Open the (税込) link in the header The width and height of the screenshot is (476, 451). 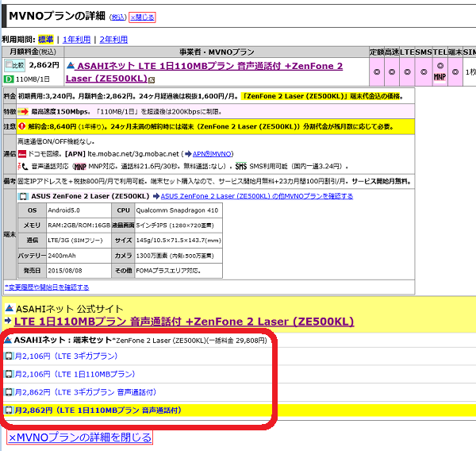tap(117, 17)
